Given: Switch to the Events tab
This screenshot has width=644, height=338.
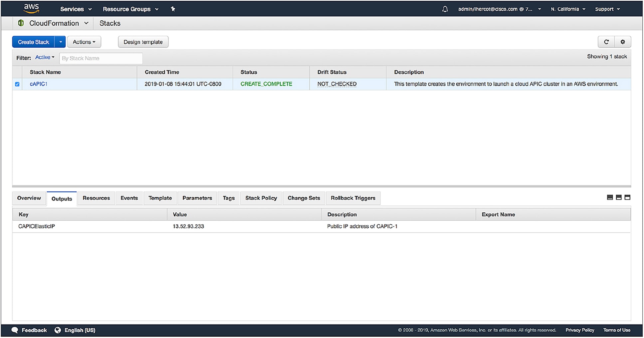Looking at the screenshot, I should coord(129,198).
